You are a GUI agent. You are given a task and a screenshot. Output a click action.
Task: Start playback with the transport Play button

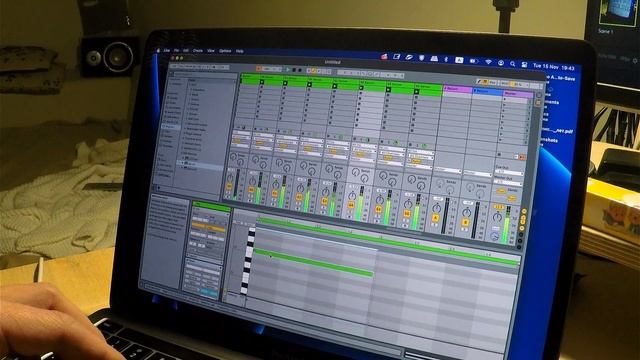point(288,70)
